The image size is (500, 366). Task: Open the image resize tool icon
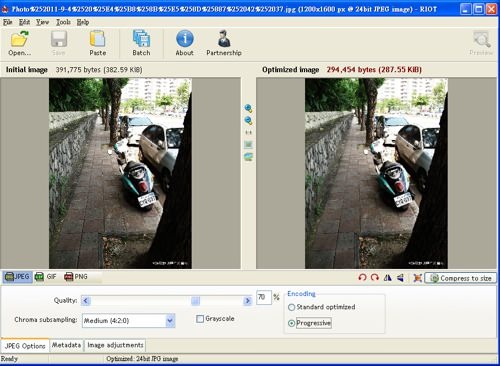coord(417,277)
